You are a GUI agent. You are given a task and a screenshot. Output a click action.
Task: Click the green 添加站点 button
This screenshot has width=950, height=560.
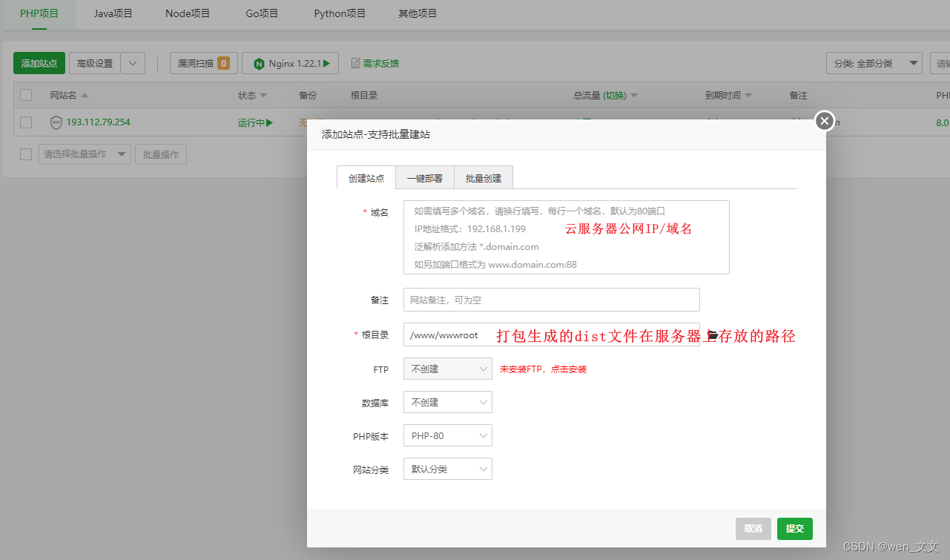(39, 63)
